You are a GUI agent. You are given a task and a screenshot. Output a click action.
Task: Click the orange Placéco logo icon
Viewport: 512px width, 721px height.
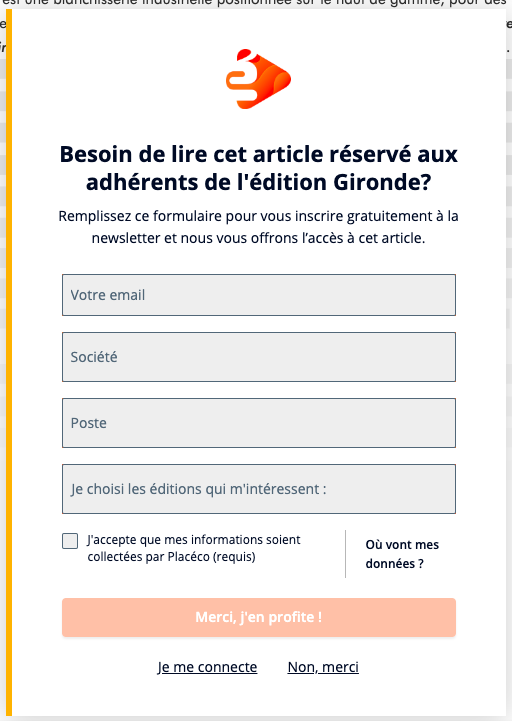[x=259, y=79]
